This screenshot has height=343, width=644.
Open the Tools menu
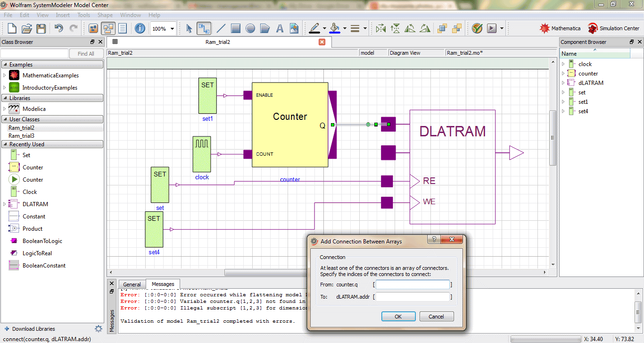(83, 15)
